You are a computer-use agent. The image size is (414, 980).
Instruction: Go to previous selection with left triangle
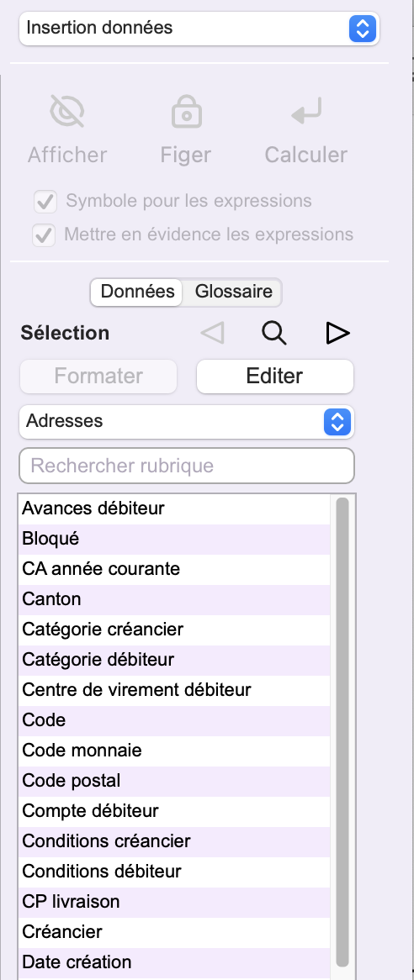tap(213, 333)
